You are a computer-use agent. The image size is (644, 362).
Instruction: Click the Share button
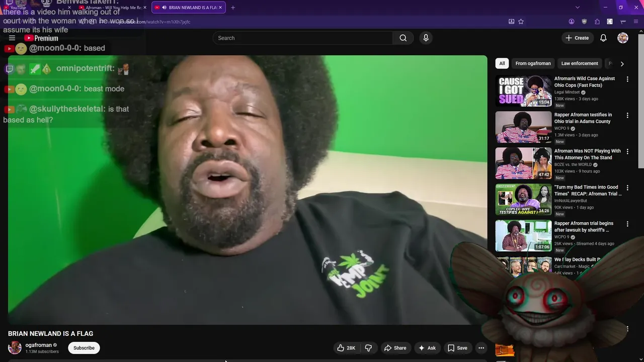point(395,348)
